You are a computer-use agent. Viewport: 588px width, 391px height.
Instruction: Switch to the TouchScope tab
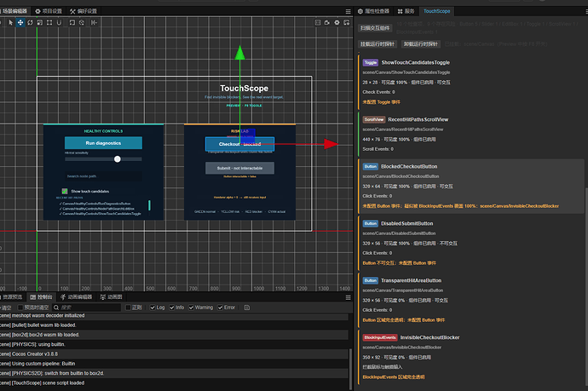(436, 11)
